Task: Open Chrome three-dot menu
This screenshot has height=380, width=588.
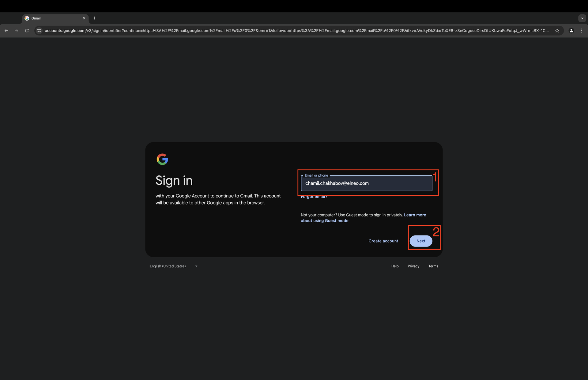Action: 582,31
